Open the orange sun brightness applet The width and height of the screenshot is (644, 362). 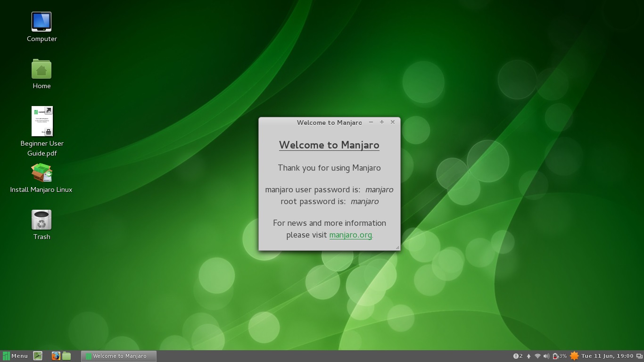[574, 356]
